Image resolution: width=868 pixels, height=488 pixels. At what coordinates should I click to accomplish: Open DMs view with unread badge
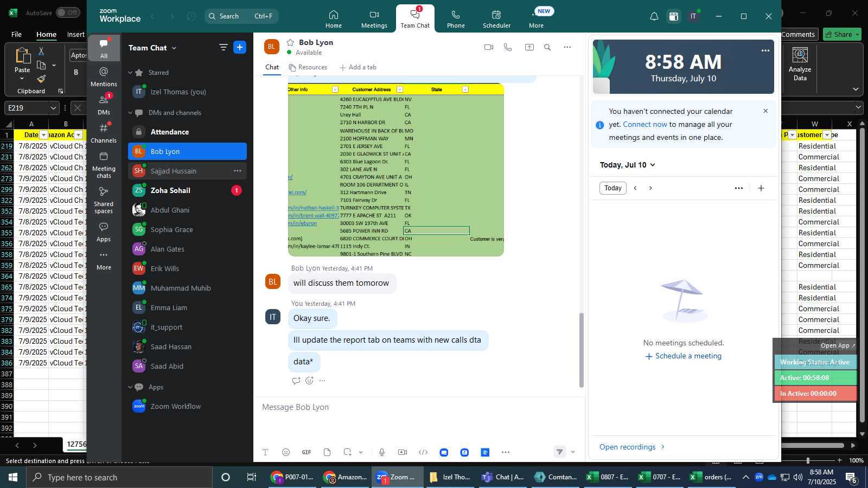coord(104,105)
